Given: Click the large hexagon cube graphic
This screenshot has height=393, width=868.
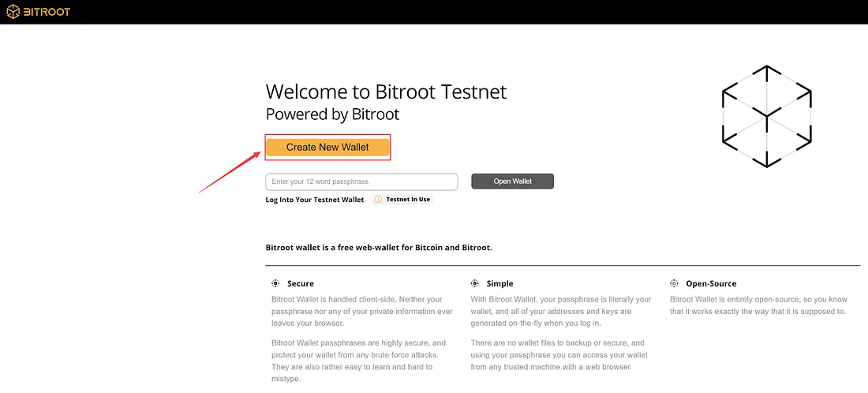Looking at the screenshot, I should [767, 116].
